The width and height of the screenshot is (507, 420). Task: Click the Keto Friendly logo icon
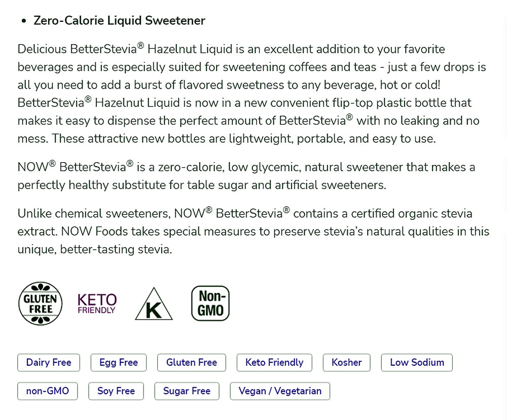click(x=97, y=303)
